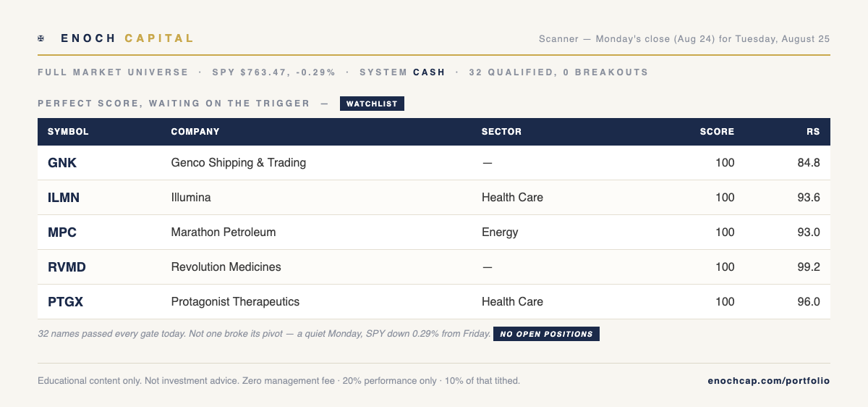Click the WATCHLIST badge
This screenshot has width=868, height=407.
[372, 104]
